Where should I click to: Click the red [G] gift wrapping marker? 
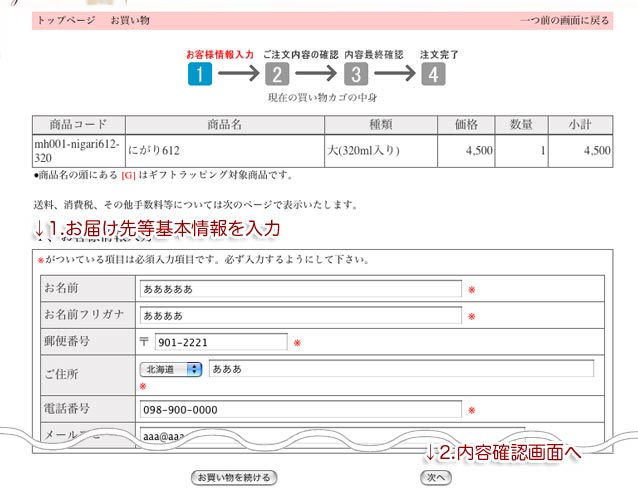pos(128,176)
